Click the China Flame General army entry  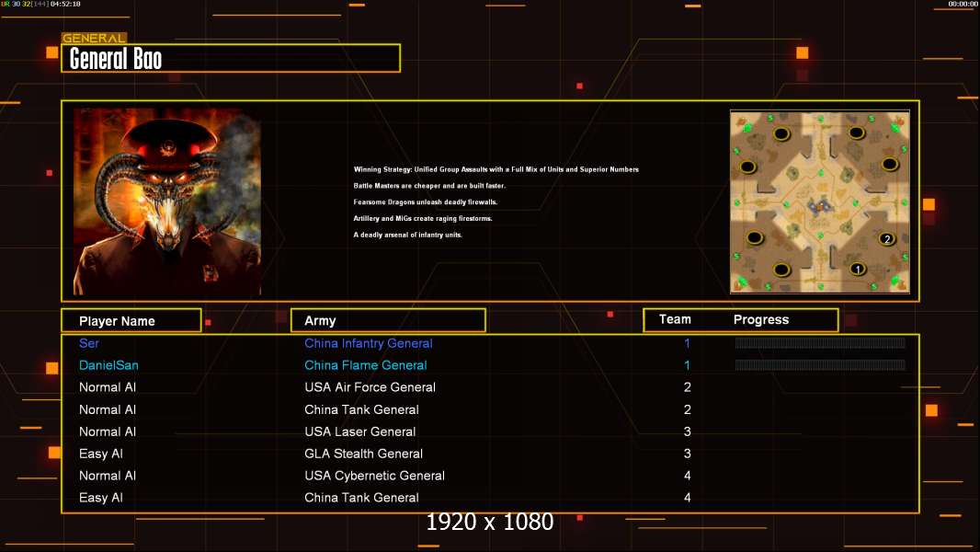click(x=365, y=365)
